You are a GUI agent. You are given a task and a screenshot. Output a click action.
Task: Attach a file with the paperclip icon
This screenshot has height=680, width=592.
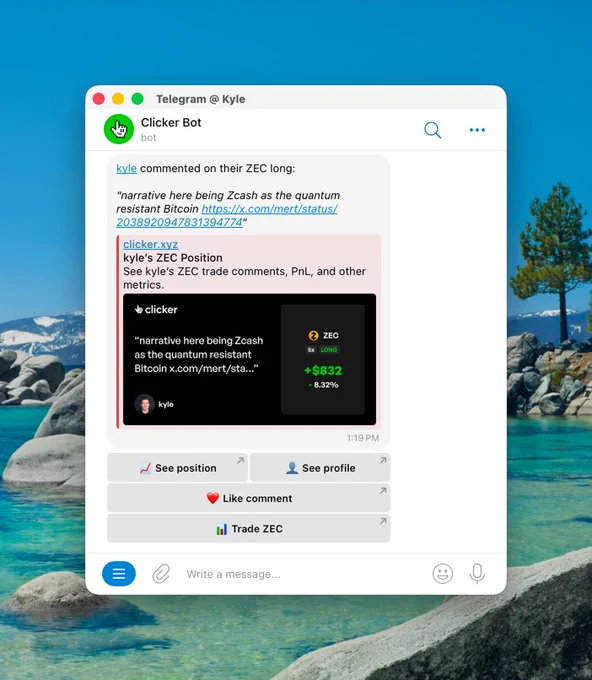(x=161, y=574)
